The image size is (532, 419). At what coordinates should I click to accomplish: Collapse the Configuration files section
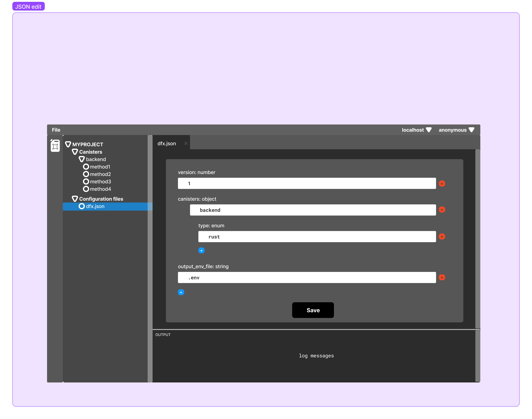click(x=75, y=199)
